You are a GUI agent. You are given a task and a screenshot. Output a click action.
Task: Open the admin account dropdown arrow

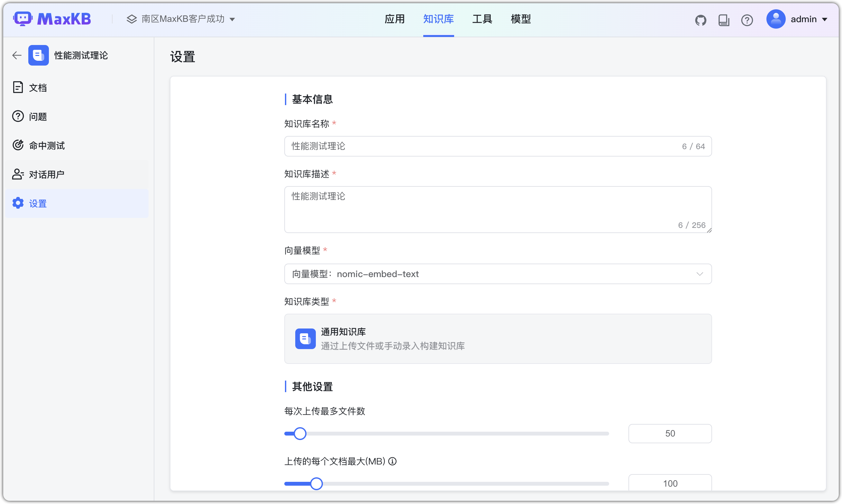(x=824, y=19)
